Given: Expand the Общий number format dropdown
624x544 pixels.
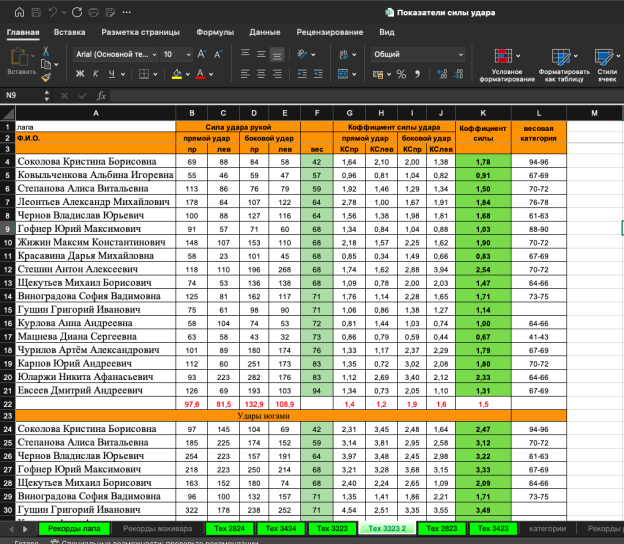Looking at the screenshot, I should (461, 55).
